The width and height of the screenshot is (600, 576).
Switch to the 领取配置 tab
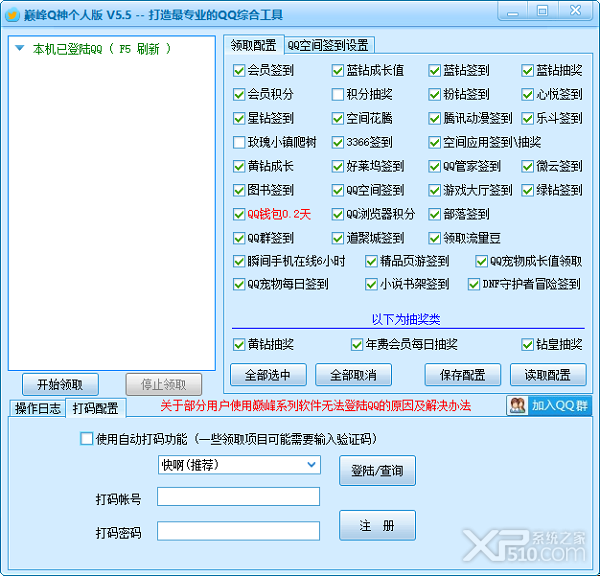pos(253,46)
